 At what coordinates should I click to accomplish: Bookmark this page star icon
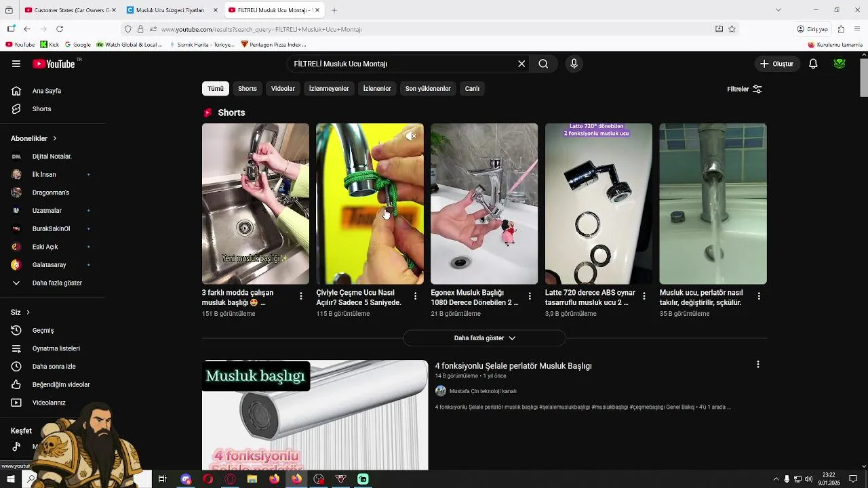732,29
